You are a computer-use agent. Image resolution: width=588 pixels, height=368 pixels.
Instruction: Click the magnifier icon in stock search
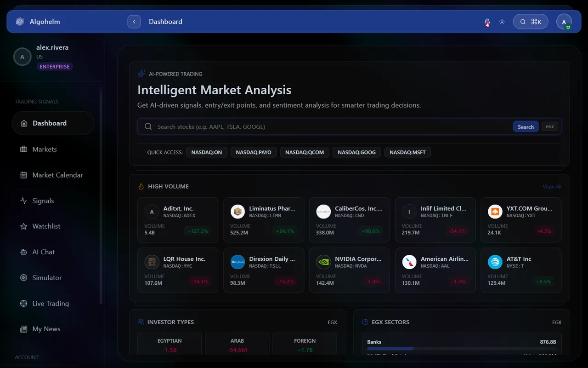pyautogui.click(x=148, y=126)
